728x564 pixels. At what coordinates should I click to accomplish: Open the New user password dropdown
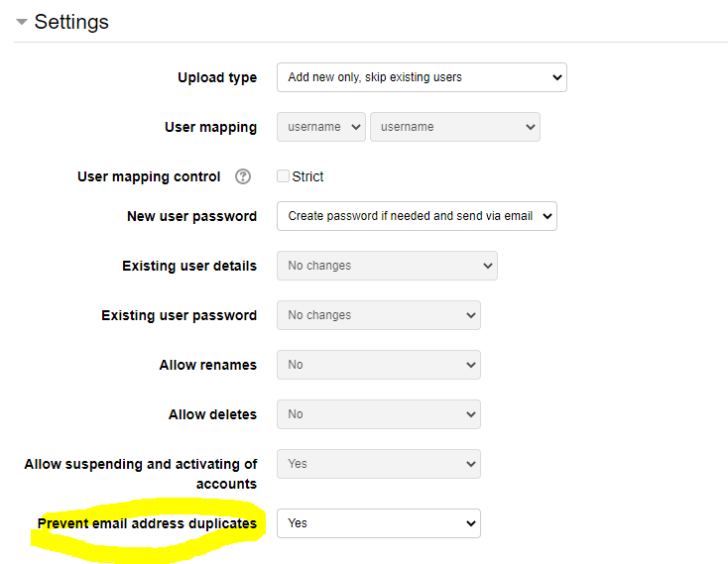[417, 216]
